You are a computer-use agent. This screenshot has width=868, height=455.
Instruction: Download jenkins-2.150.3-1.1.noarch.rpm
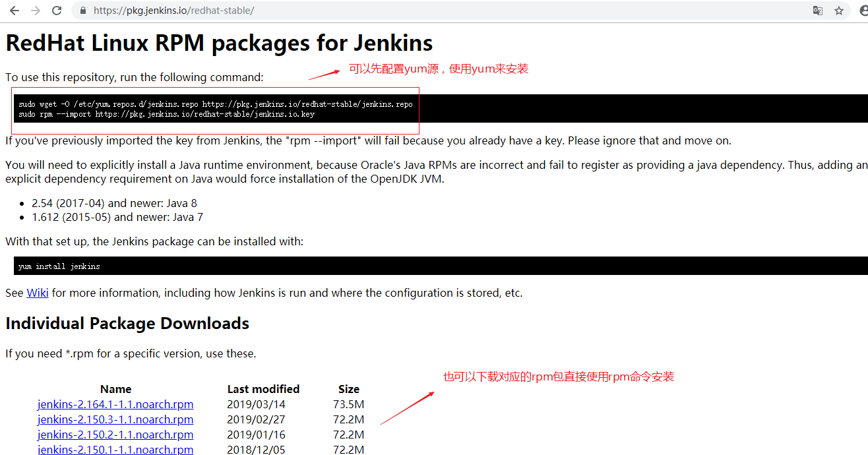coord(115,419)
